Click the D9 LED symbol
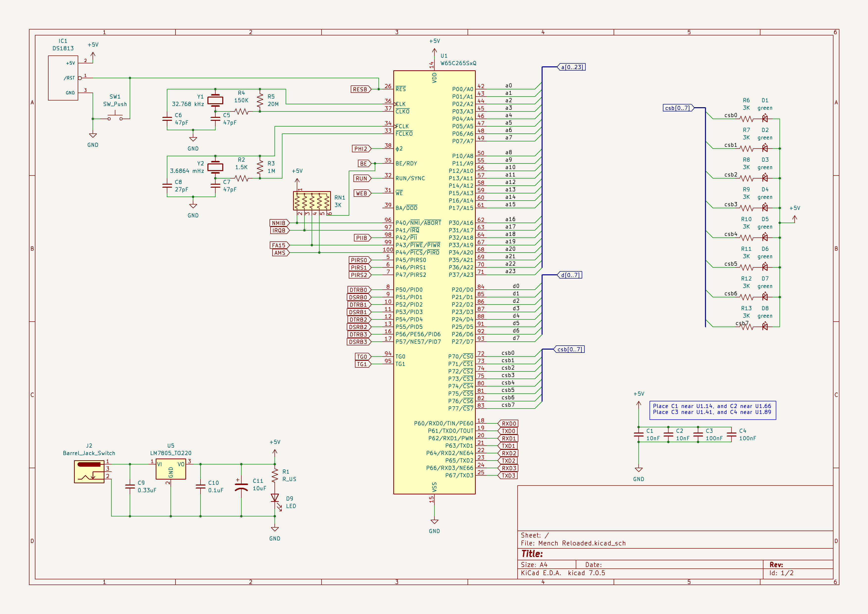The image size is (868, 614). 275,498
